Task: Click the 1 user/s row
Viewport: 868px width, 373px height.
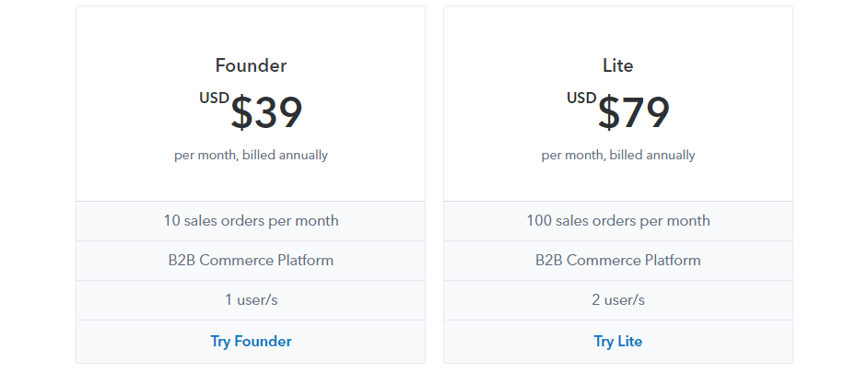Action: [x=251, y=300]
